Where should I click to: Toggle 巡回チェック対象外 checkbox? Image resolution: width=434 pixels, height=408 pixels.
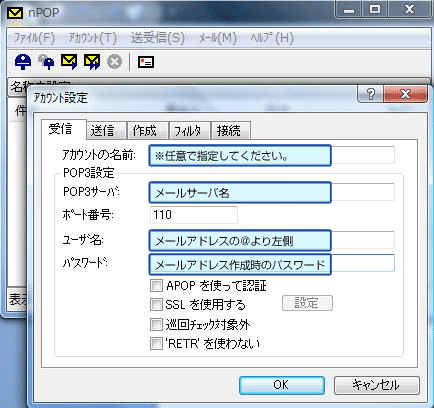coord(156,324)
